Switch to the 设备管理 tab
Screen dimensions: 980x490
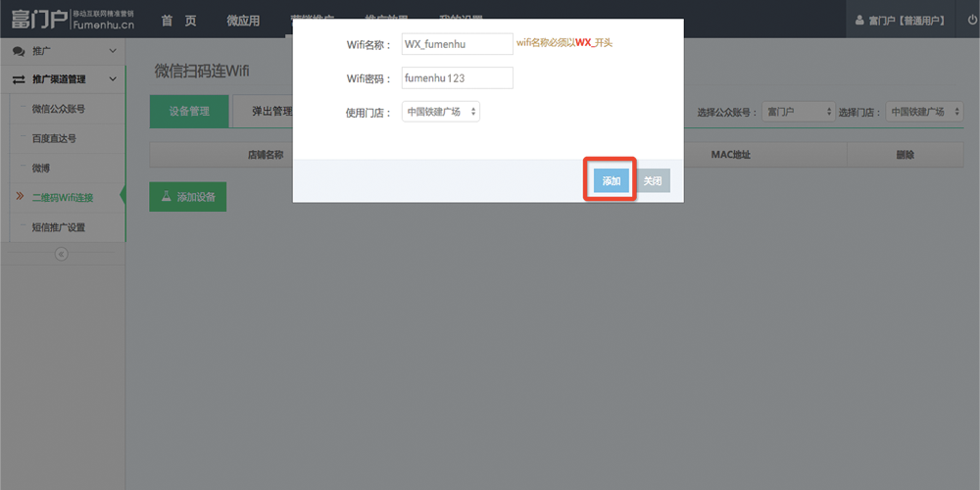(189, 112)
